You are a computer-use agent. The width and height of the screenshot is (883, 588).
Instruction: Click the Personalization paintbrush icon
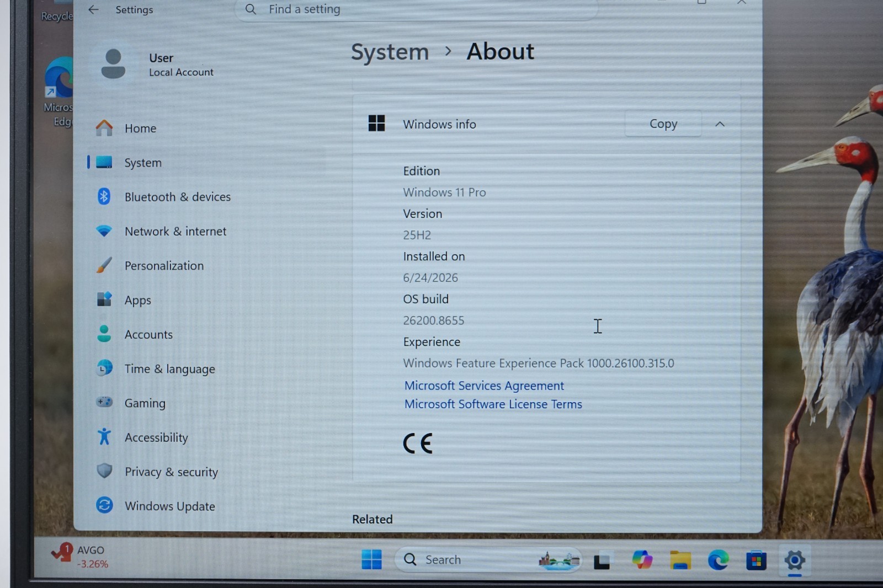[104, 265]
